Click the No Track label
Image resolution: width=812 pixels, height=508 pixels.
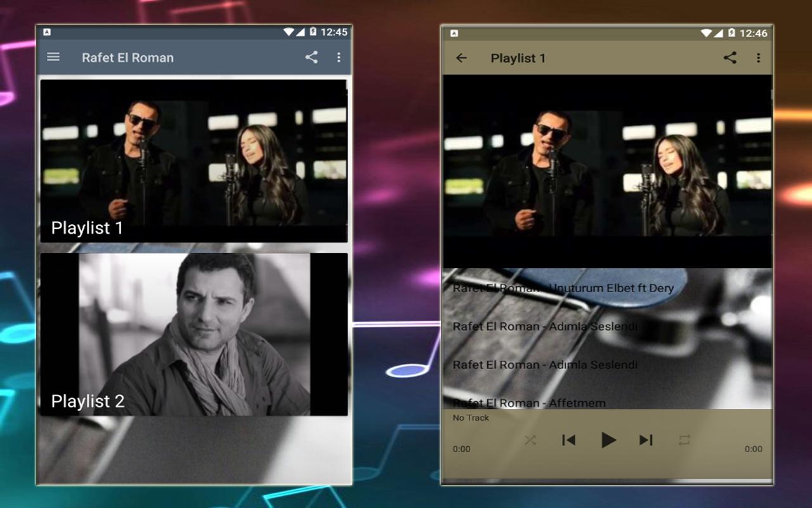pos(471,418)
